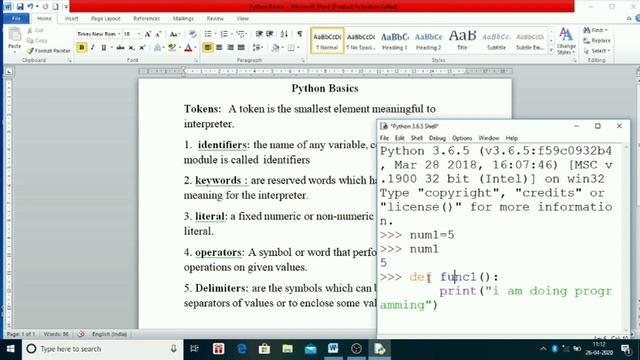Open the Shell menu in Python Shell
Screen dimensions: 640x360
tap(417, 138)
